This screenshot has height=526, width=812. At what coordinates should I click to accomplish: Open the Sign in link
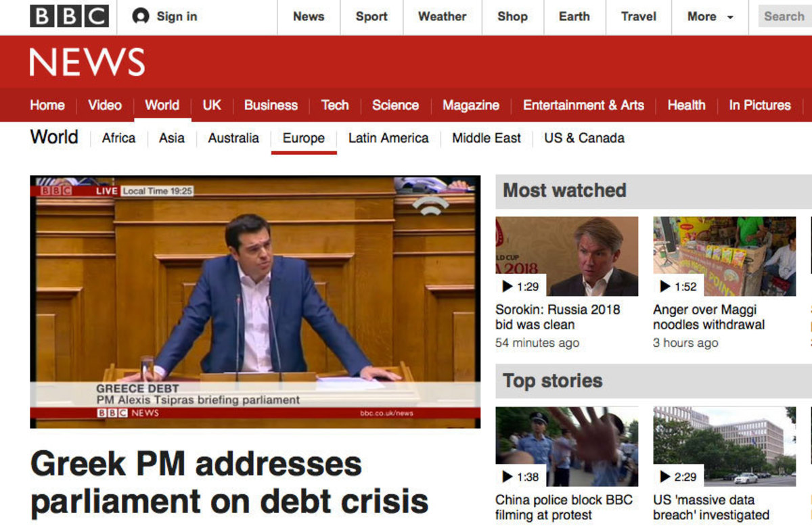coord(177,16)
